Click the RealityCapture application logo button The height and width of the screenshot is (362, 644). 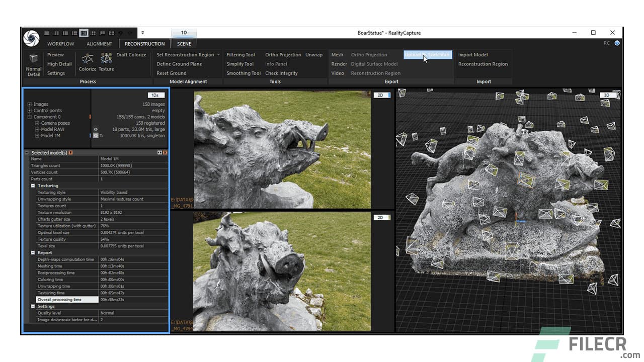coord(31,37)
